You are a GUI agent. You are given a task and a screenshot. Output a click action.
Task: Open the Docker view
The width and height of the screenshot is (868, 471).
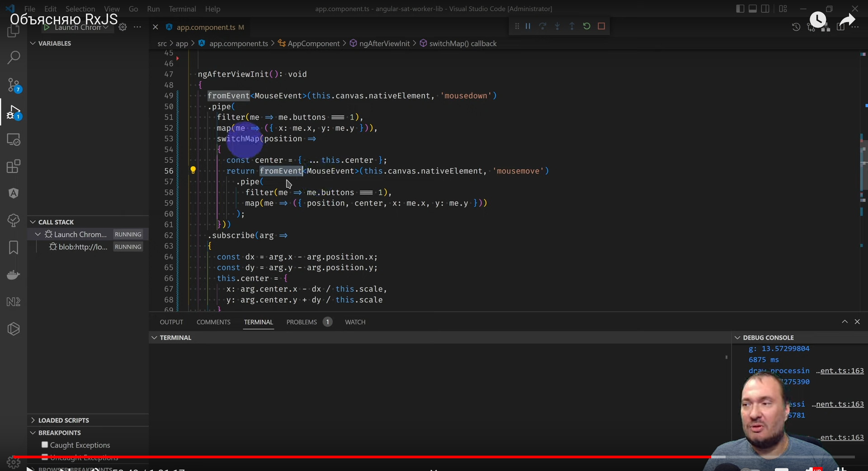(14, 275)
